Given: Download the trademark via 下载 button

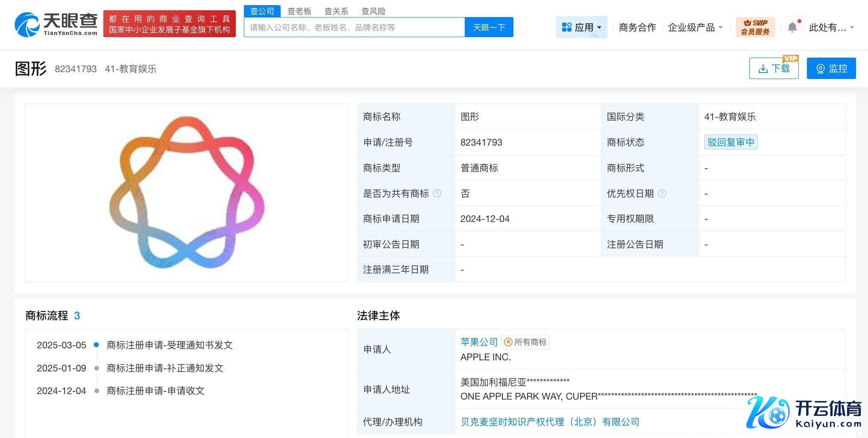Looking at the screenshot, I should click(774, 68).
